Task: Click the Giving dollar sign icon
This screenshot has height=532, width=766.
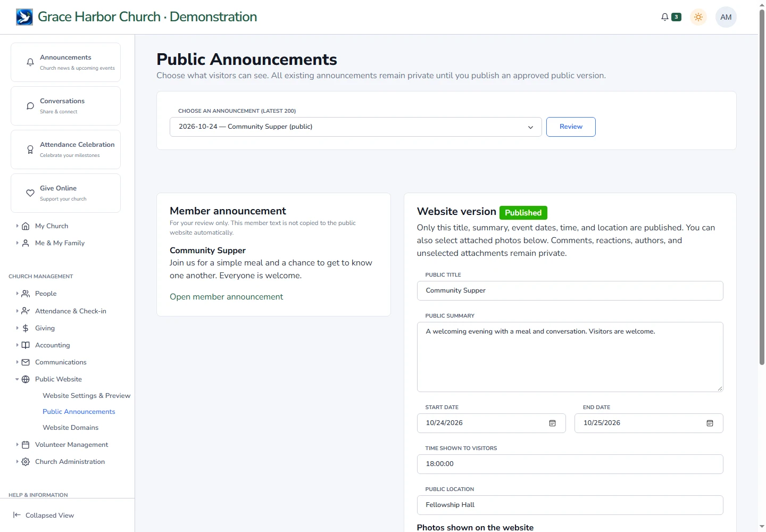Action: [26, 328]
